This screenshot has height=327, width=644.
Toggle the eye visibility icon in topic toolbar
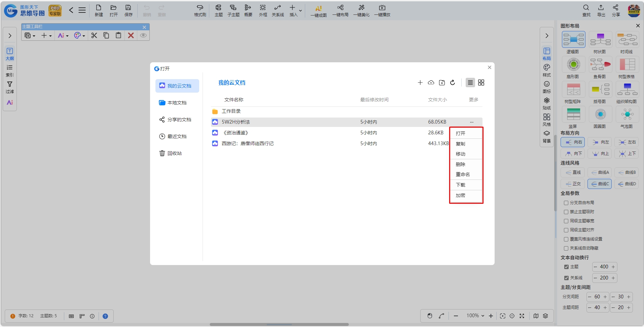[x=143, y=35]
